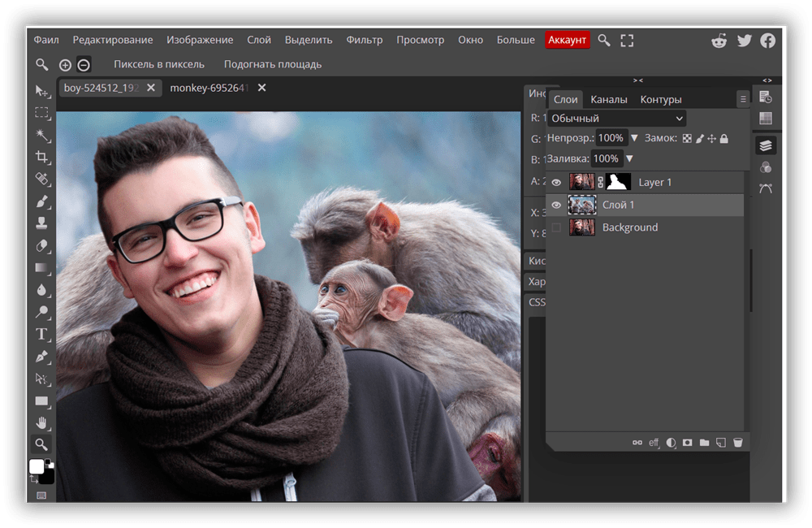The width and height of the screenshot is (812, 528).
Task: Show the Background layer via visibility box
Action: pos(556,228)
